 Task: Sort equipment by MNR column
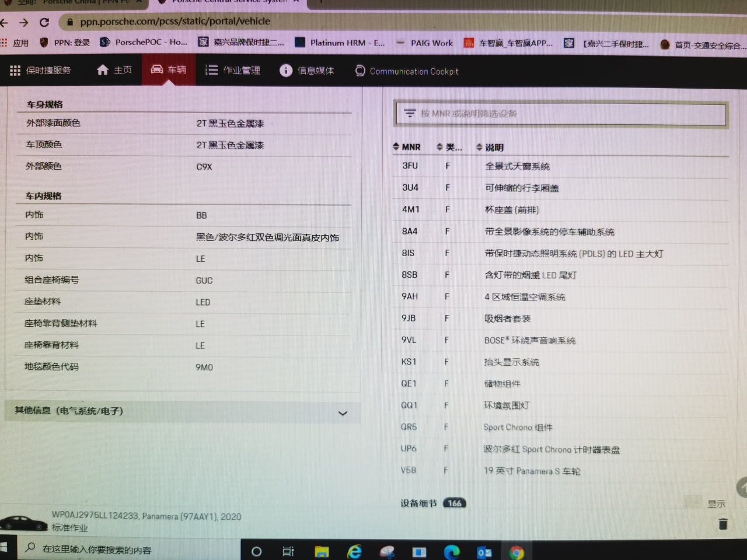pyautogui.click(x=407, y=147)
